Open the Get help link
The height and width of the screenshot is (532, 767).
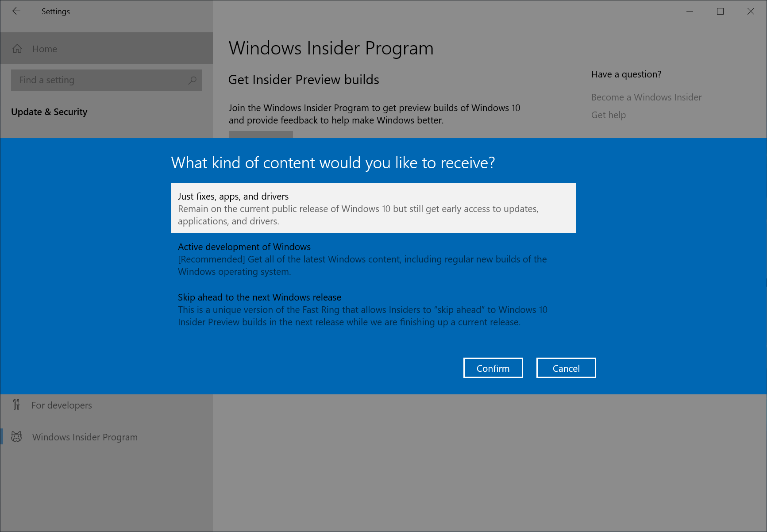click(608, 115)
